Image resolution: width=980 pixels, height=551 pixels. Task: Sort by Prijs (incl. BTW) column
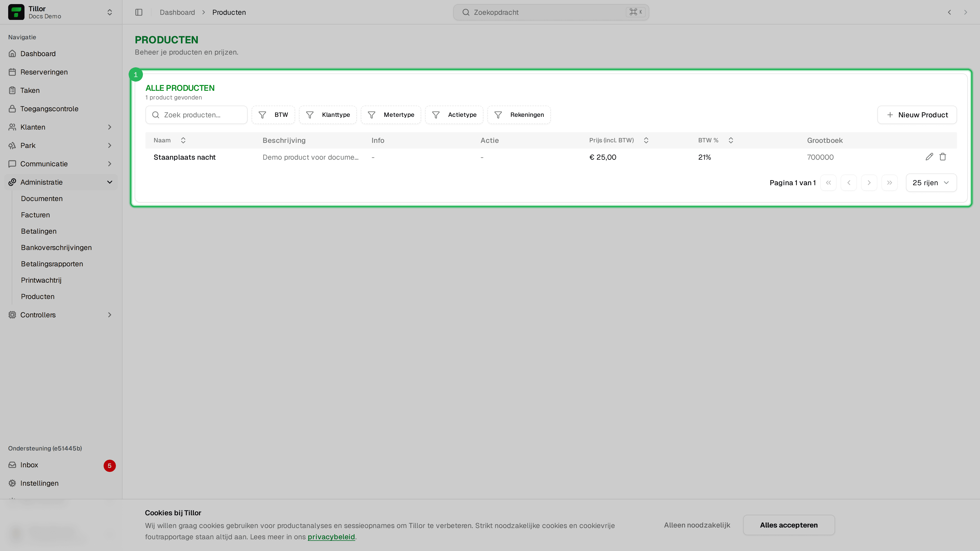click(x=619, y=140)
